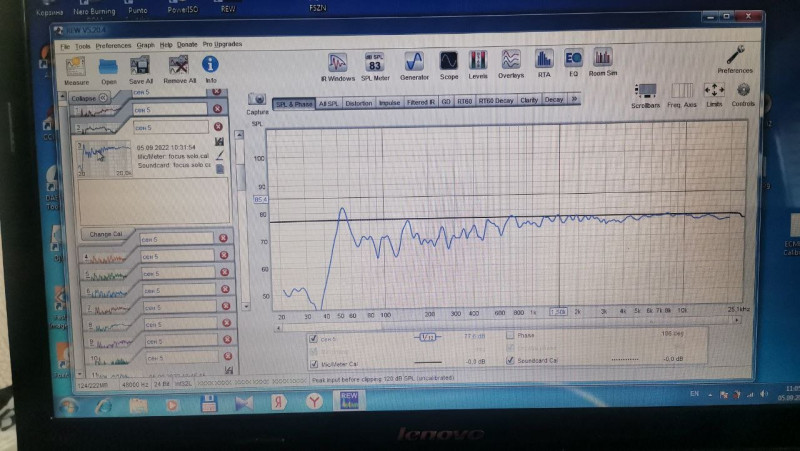This screenshot has width=800, height=451.
Task: Switch to the Impulse tab
Action: (389, 103)
